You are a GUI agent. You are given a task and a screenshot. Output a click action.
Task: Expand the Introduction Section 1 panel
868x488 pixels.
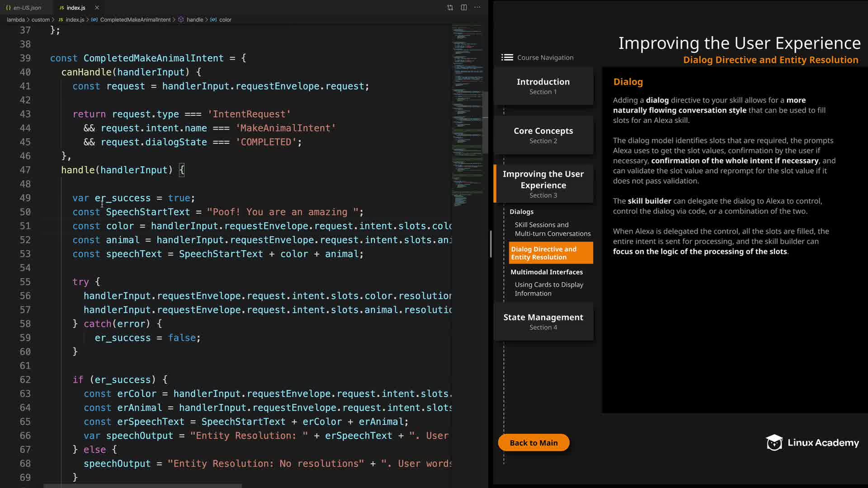(543, 86)
